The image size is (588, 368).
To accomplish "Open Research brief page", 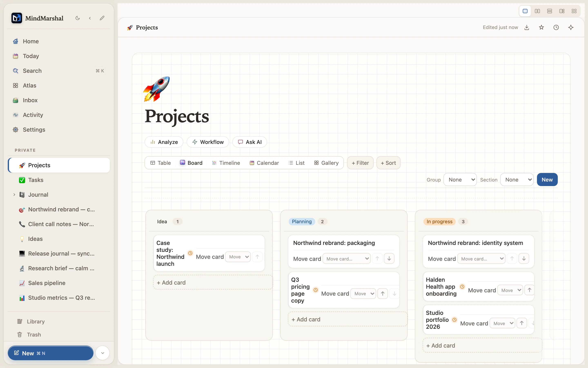I will click(x=59, y=268).
